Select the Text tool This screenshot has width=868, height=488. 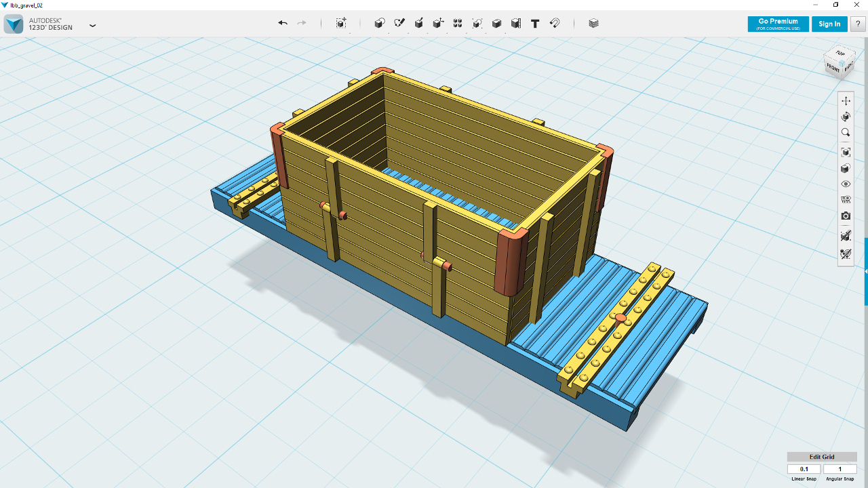pyautogui.click(x=535, y=23)
